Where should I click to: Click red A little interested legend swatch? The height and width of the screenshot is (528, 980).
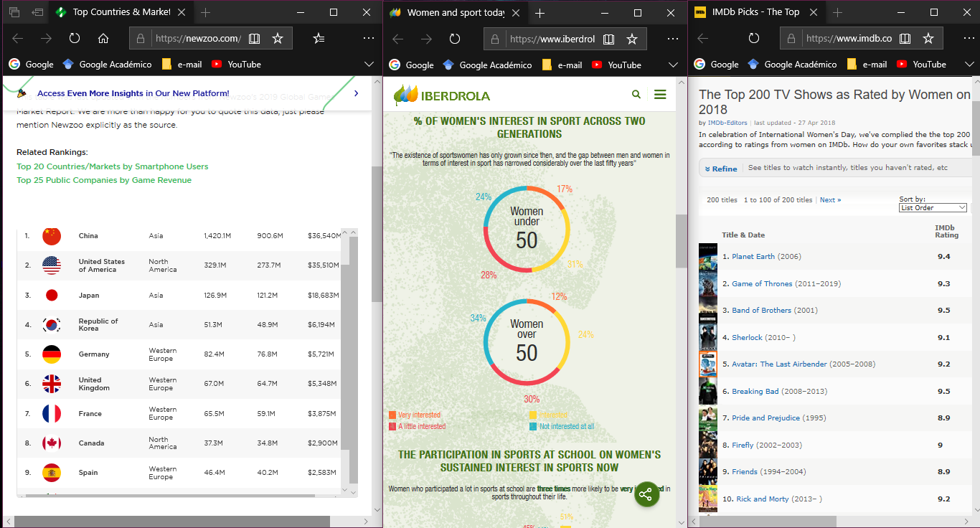pyautogui.click(x=392, y=426)
